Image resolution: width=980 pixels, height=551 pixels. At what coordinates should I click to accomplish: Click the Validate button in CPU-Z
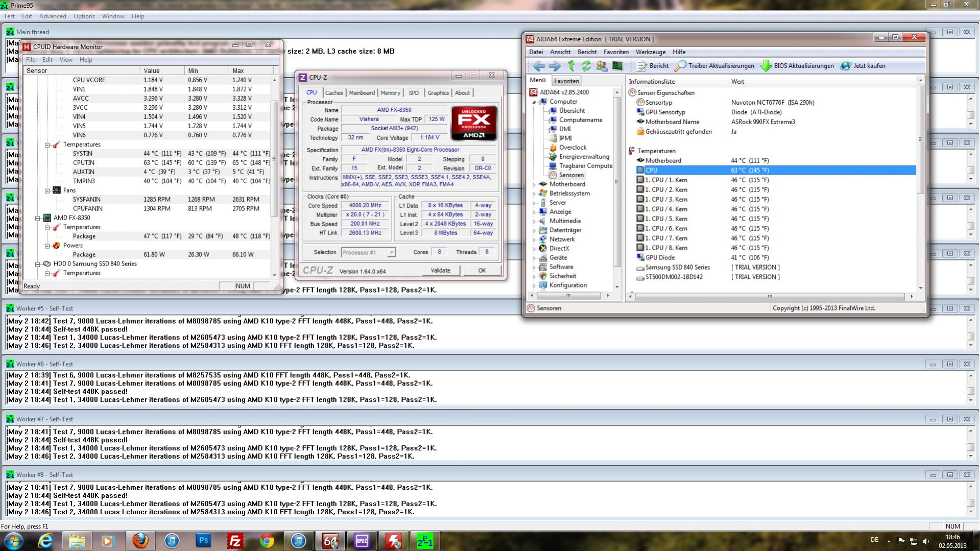(x=441, y=271)
